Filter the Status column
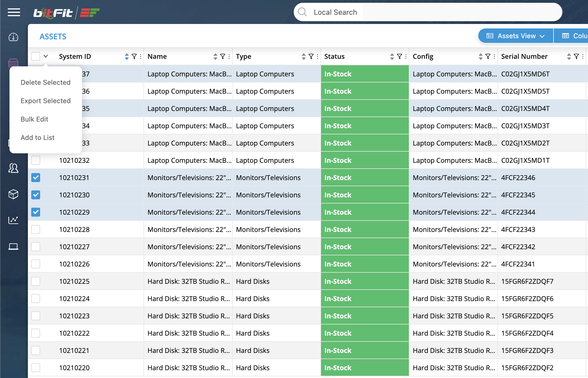Image resolution: width=588 pixels, height=378 pixels. coord(399,57)
